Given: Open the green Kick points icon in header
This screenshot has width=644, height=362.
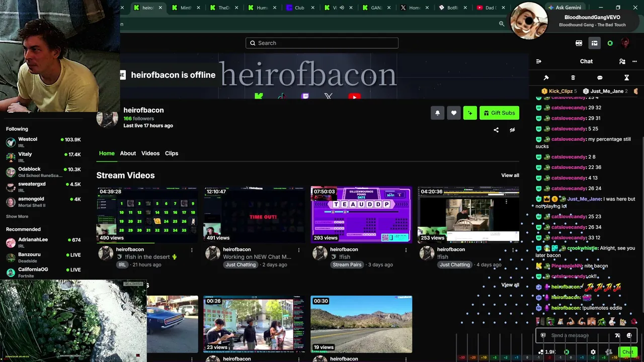Looking at the screenshot, I should [x=610, y=43].
